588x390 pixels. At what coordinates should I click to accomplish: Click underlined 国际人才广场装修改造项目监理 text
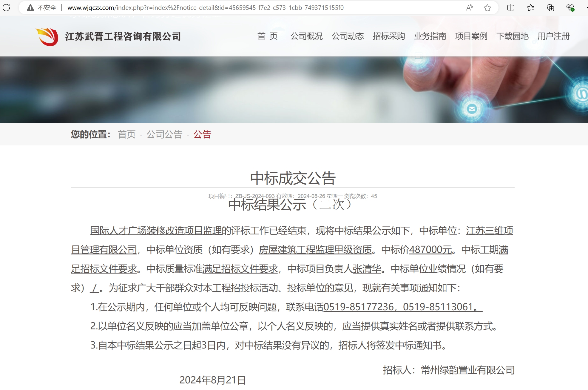(156, 231)
